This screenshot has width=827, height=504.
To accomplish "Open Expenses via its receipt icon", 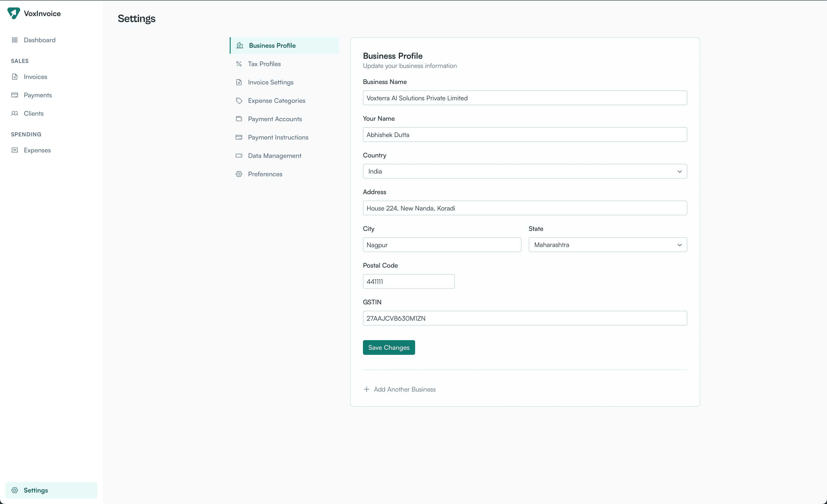I will pos(15,150).
